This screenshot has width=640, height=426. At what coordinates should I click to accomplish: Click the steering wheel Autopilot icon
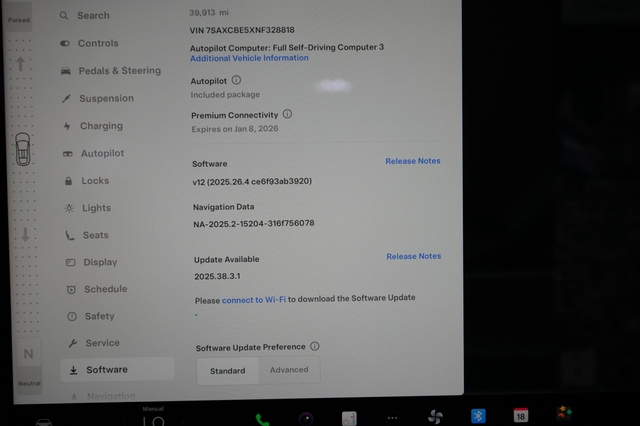(68, 154)
